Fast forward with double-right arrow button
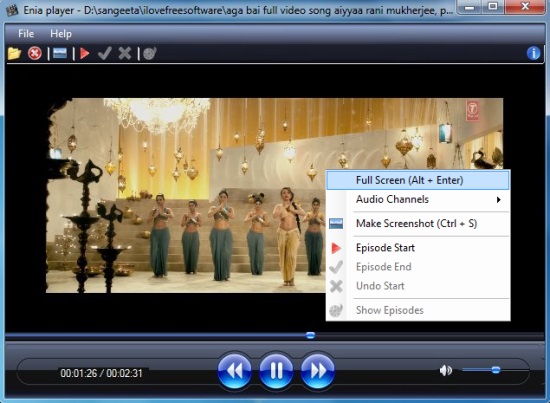 (317, 371)
